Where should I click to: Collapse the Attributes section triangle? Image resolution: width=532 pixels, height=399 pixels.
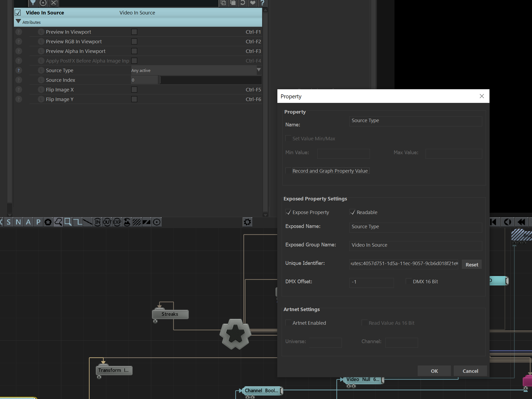[18, 21]
